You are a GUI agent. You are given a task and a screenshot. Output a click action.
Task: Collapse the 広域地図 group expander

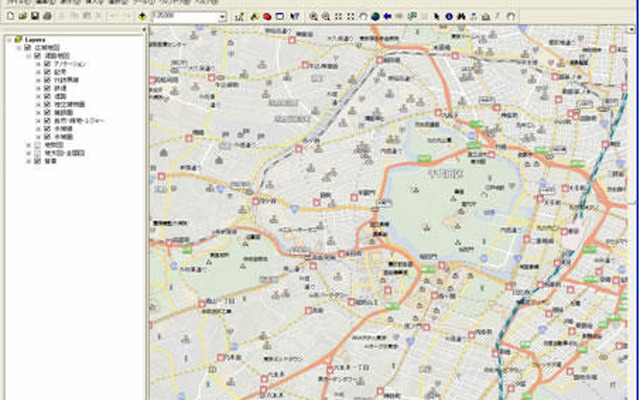pos(19,48)
